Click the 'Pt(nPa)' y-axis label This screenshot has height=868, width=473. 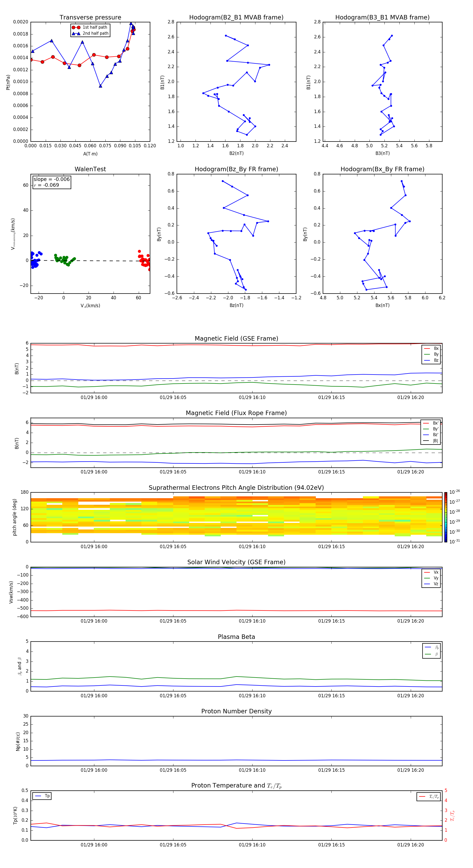8,82
